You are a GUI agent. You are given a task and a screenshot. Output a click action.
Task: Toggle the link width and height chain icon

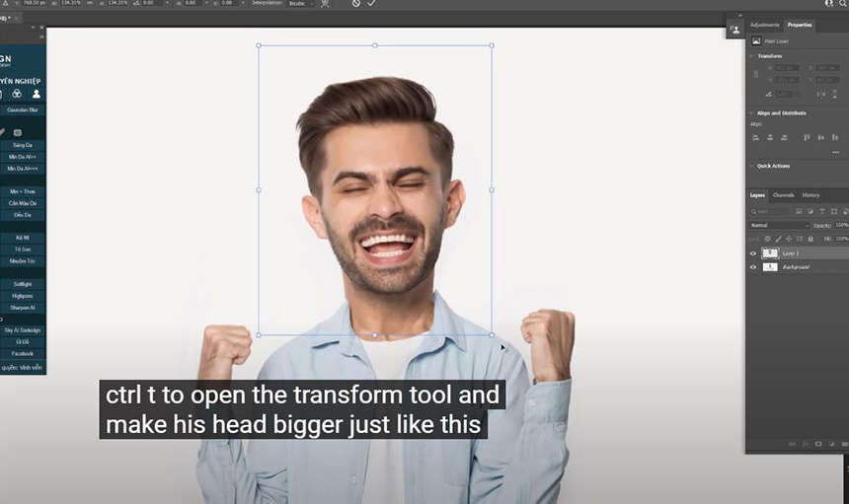tap(755, 74)
